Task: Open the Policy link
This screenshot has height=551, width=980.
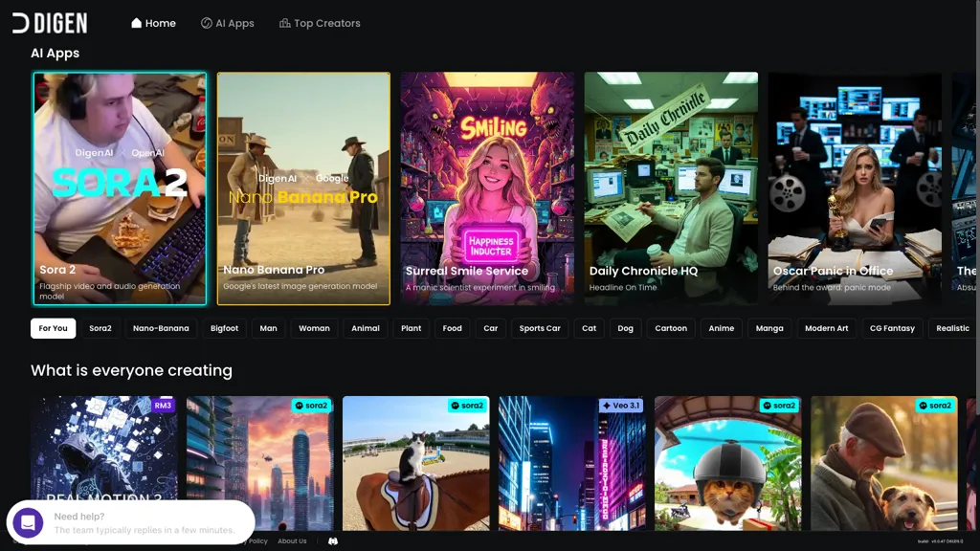Action: tap(256, 540)
